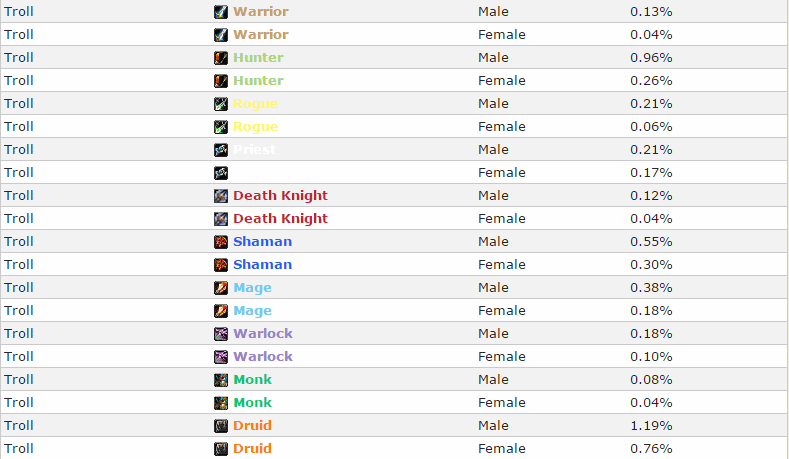Open Monk link in the 0.04% row
The height and width of the screenshot is (459, 789).
click(x=252, y=403)
